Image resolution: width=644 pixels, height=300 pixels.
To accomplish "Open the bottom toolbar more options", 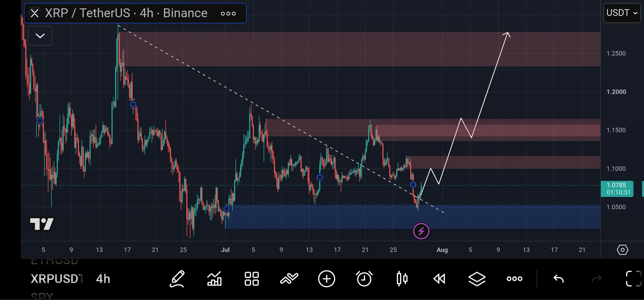I will [514, 279].
